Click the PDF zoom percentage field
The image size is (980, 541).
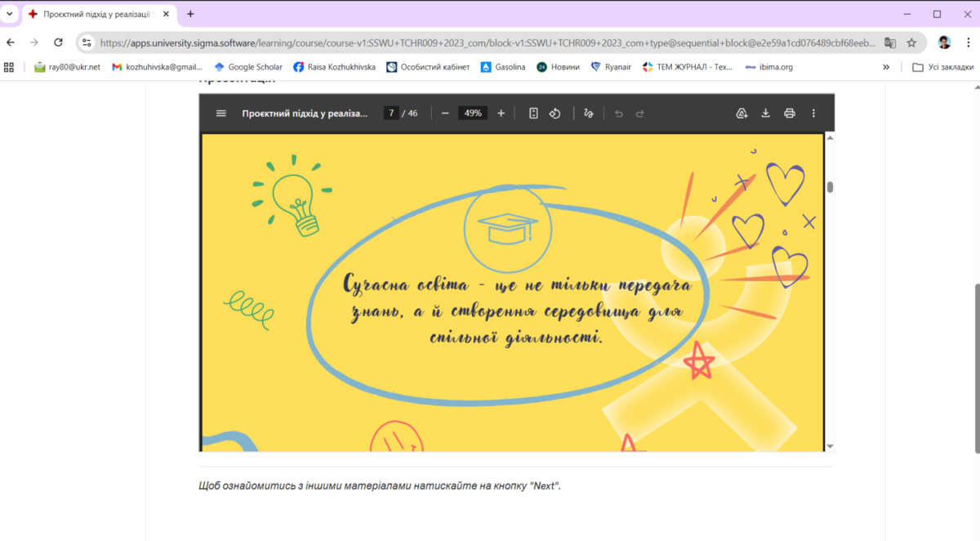click(473, 114)
